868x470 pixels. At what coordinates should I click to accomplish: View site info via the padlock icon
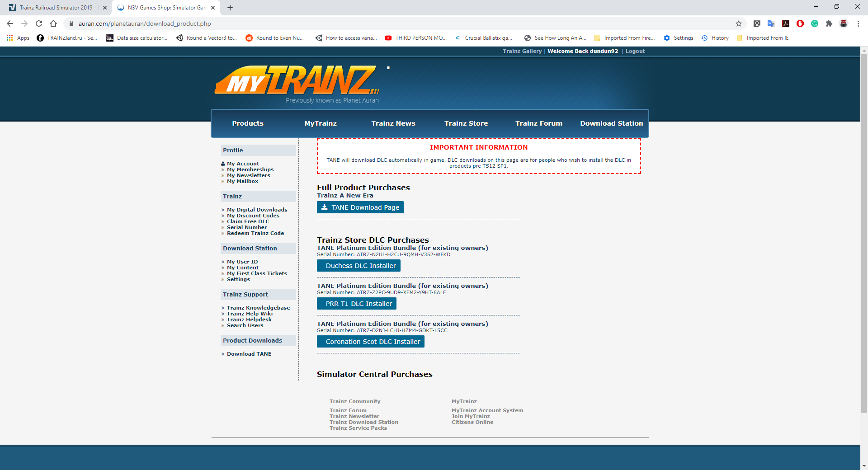point(71,23)
